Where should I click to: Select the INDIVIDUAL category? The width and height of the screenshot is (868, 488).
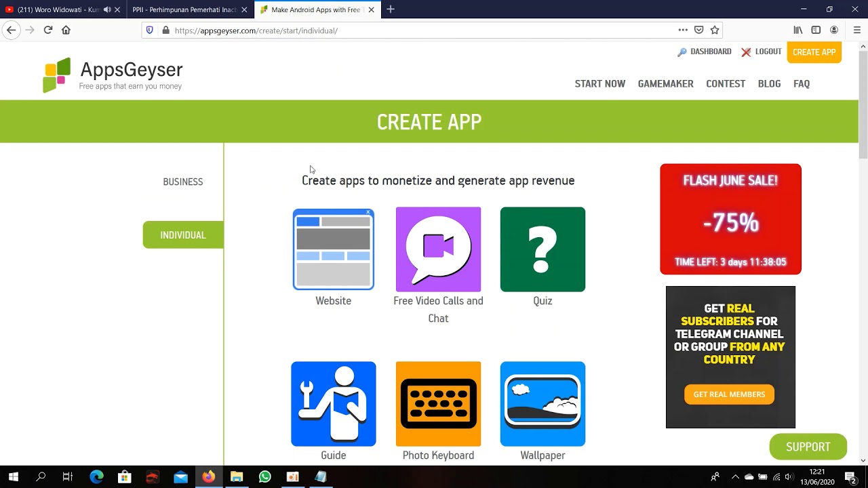pos(183,235)
